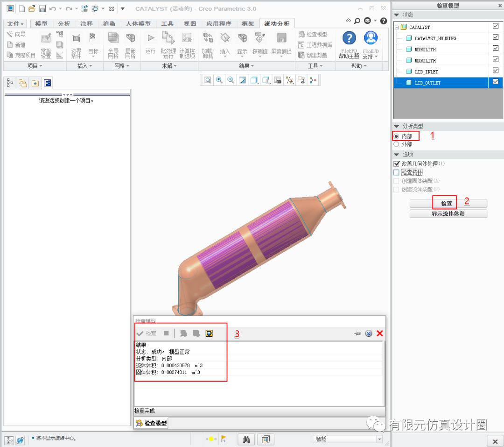Open the 向导 wizard tool
Image resolution: width=504 pixels, height=447 pixels.
(x=16, y=34)
